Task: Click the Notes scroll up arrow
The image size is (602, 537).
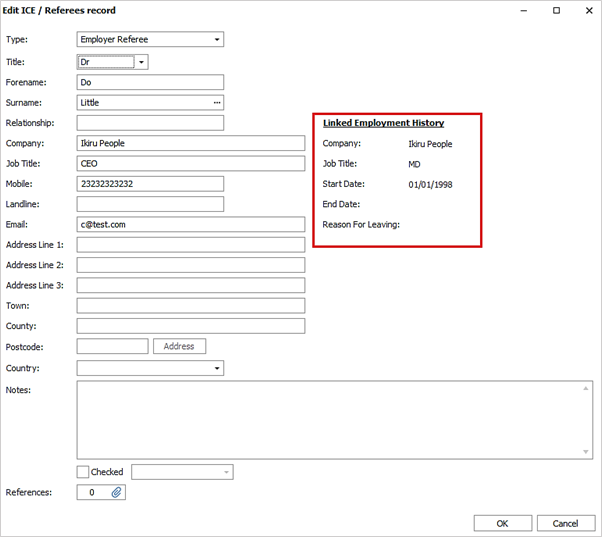Action: (585, 388)
